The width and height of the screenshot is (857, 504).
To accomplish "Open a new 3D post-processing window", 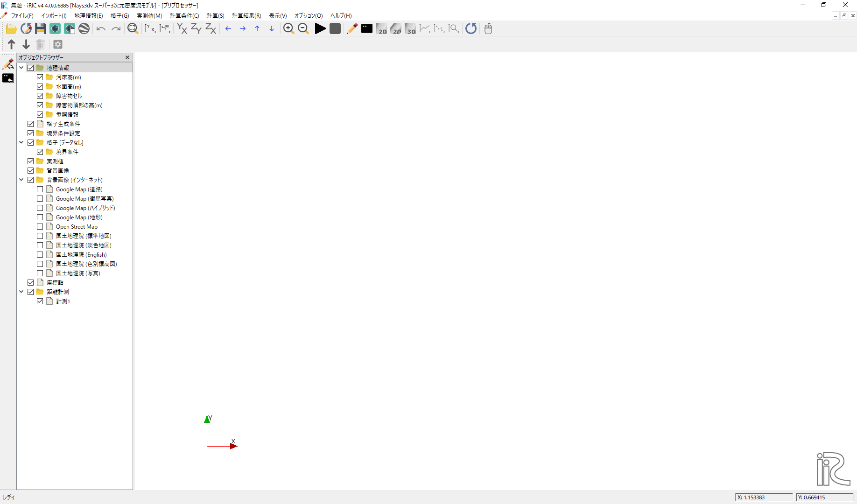I will [x=410, y=29].
